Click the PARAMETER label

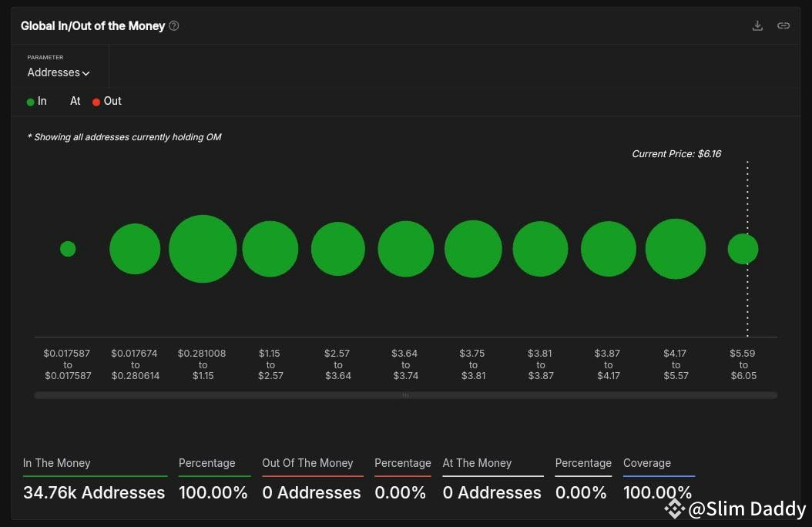tap(45, 58)
